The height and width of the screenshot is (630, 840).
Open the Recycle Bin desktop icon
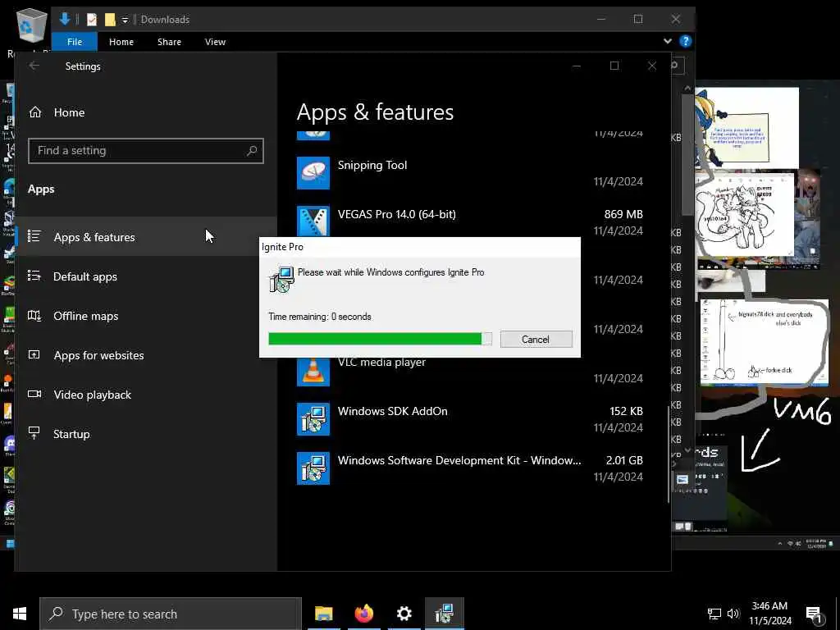point(32,25)
